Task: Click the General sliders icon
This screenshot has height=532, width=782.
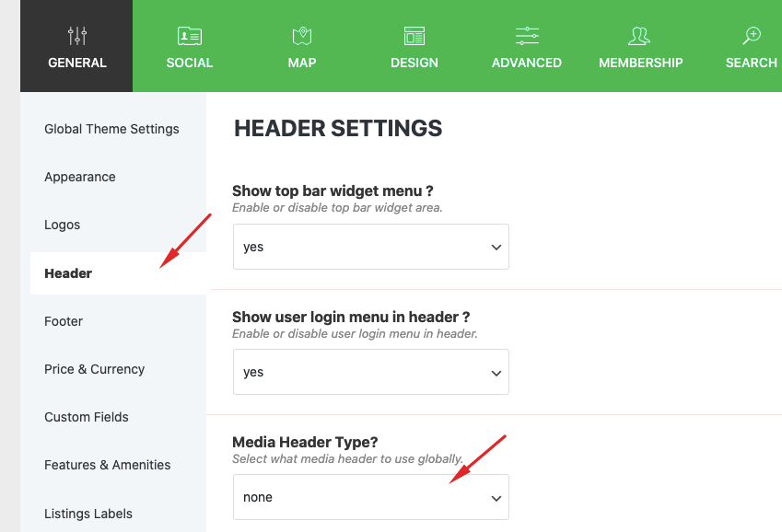Action: click(x=77, y=36)
